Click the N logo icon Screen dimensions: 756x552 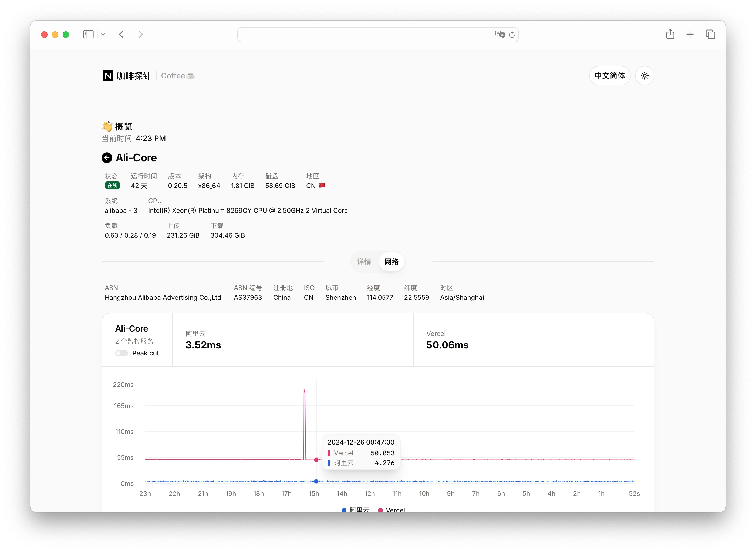pyautogui.click(x=108, y=76)
